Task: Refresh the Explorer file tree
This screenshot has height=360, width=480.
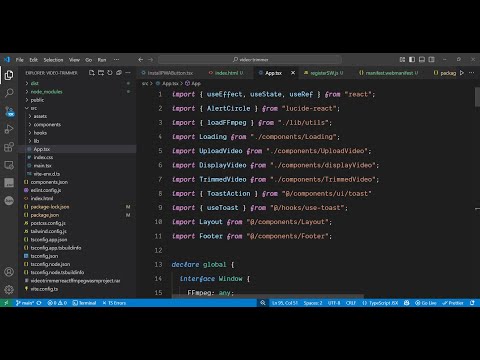Action: 110,73
